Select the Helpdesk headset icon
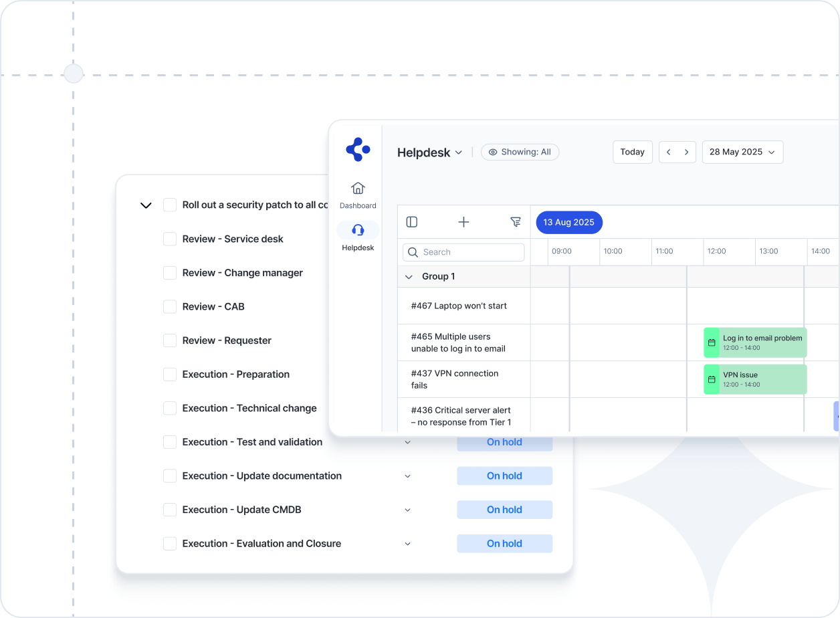The height and width of the screenshot is (618, 840). click(x=358, y=230)
